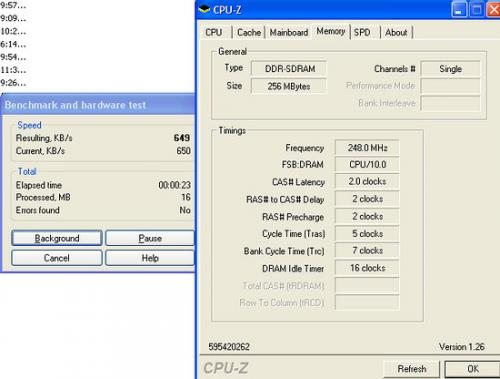Click the RAS# Precharge value field
Screen dimensions: 500x379
pos(367,216)
